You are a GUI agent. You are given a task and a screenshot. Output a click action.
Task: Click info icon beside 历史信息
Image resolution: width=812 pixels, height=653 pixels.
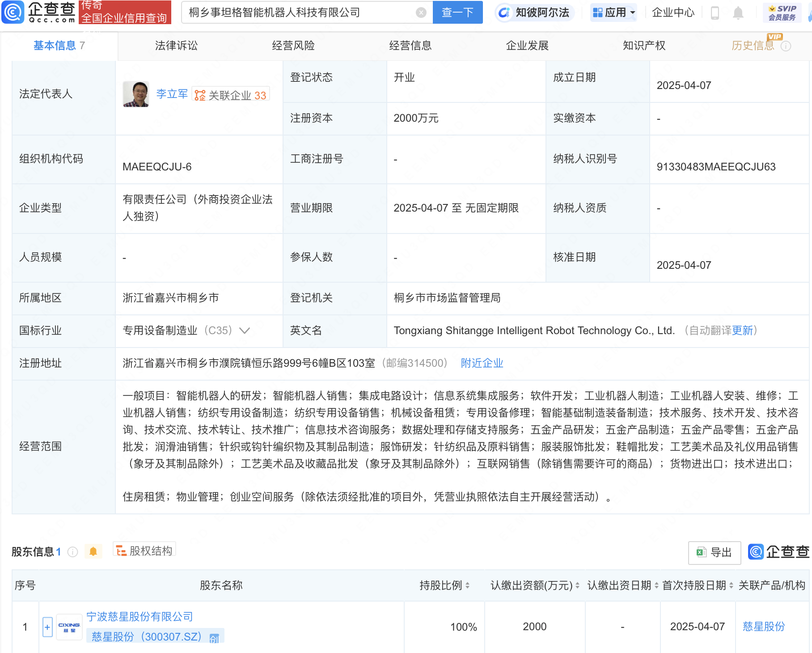[786, 46]
